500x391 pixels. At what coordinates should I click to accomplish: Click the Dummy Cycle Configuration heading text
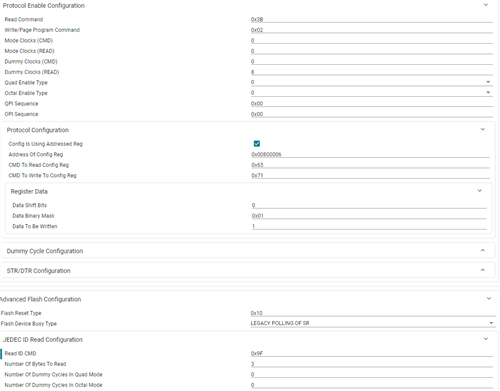pos(45,251)
